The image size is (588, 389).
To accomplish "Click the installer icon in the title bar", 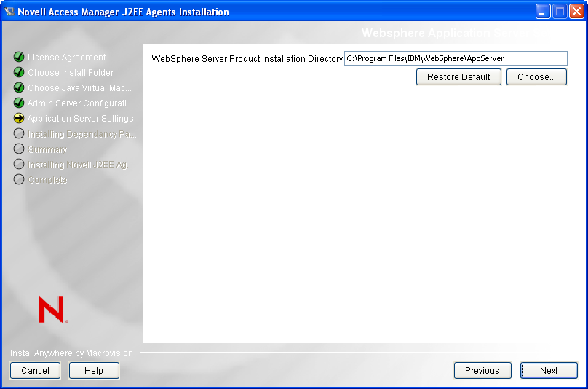I will tap(9, 12).
